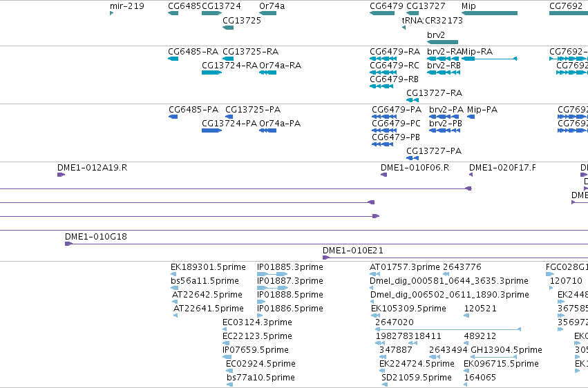Screen dimensions: 588x388
Task: Click the CG6485 gene label in top track
Action: pyautogui.click(x=184, y=6)
